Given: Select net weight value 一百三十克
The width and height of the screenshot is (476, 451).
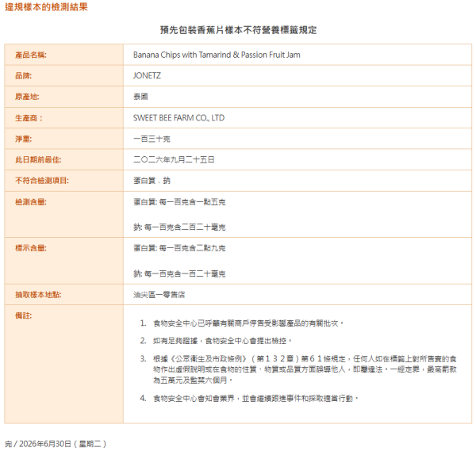Looking at the screenshot, I should 152,139.
